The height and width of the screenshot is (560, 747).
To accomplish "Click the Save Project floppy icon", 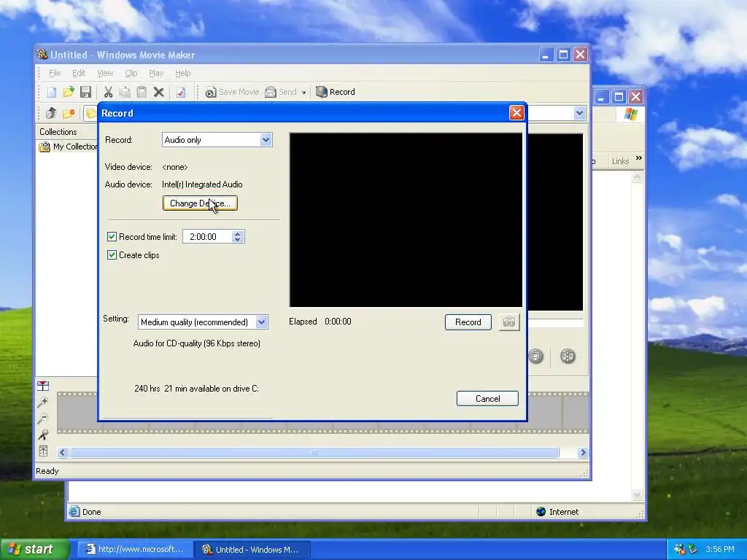I will tap(86, 92).
